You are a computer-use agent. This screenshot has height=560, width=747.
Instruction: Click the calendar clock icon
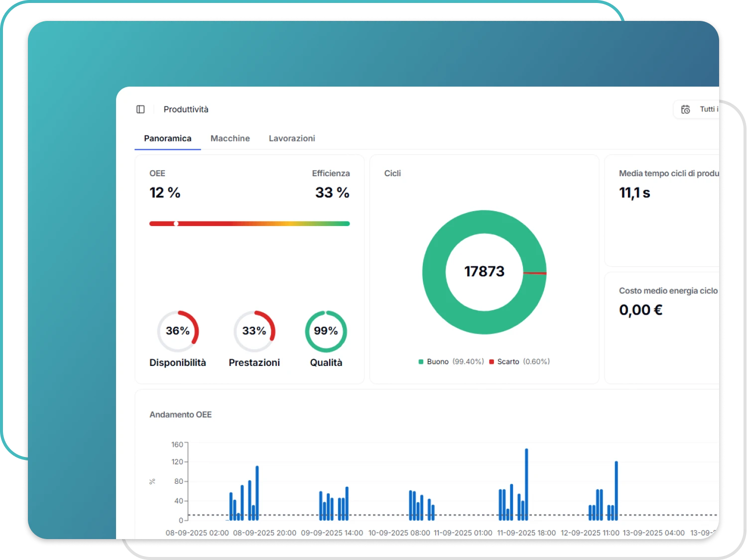click(686, 110)
